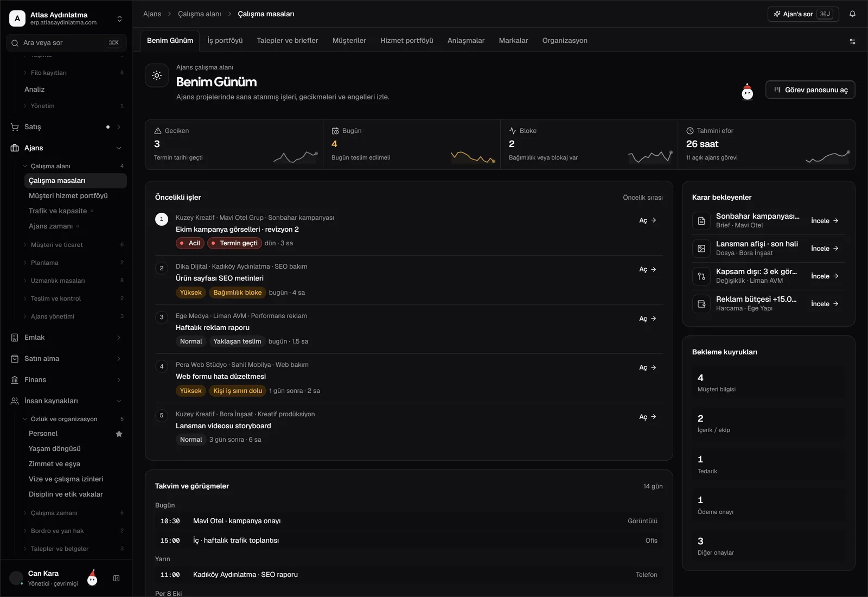Image resolution: width=868 pixels, height=597 pixels.
Task: Click the Reklam bütçesi wallet icon
Action: pyautogui.click(x=701, y=304)
